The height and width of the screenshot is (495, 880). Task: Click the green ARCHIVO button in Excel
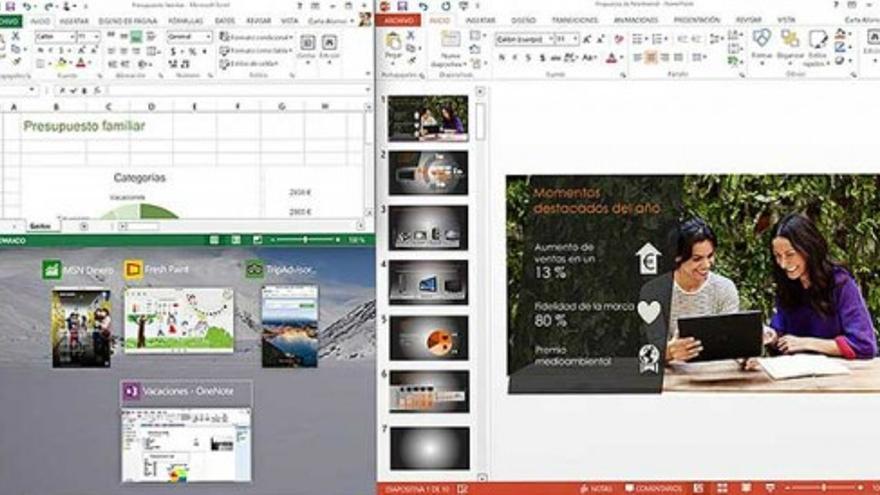[x=10, y=21]
